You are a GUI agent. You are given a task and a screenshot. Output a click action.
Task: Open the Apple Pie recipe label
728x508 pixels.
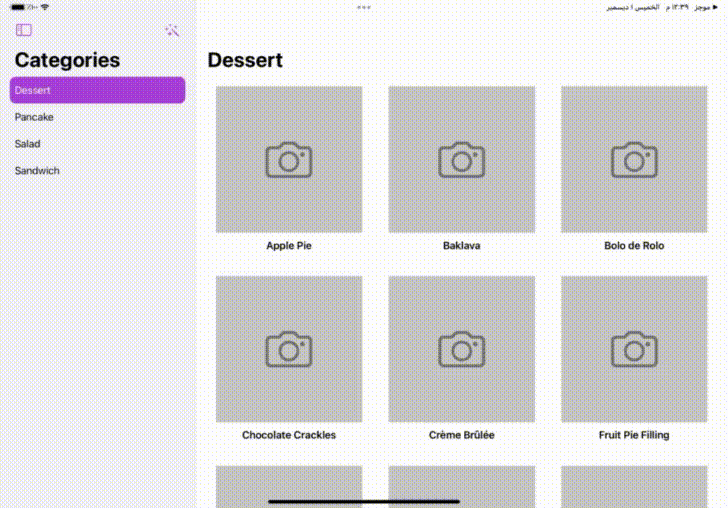pos(289,246)
